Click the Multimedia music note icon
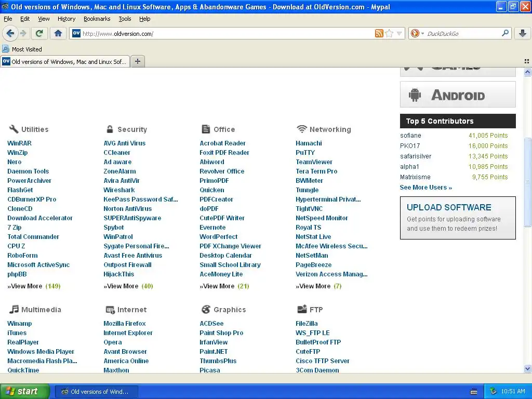 pyautogui.click(x=14, y=309)
